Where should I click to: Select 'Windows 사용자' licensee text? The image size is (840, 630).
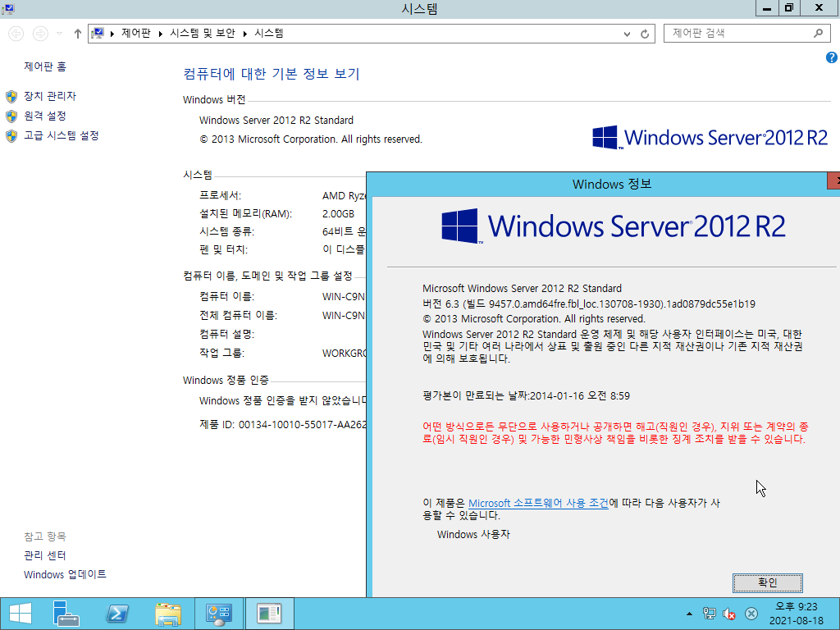point(473,534)
